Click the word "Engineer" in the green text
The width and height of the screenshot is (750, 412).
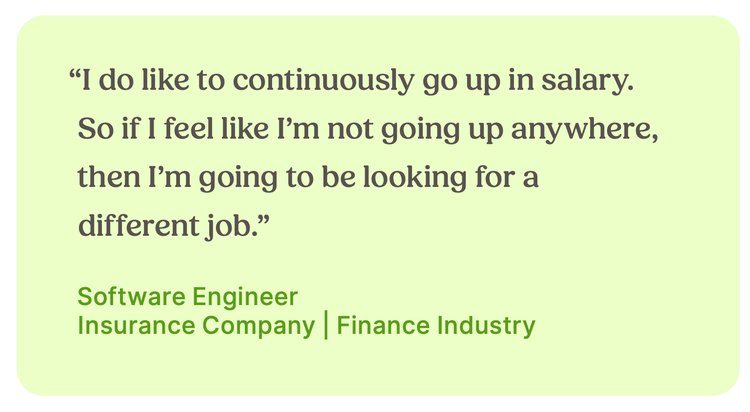(245, 297)
